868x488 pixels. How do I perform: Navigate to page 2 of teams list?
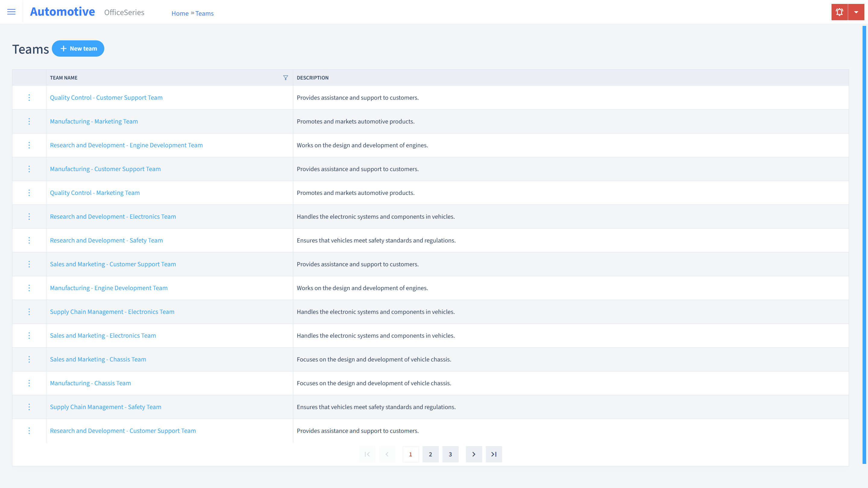(430, 454)
